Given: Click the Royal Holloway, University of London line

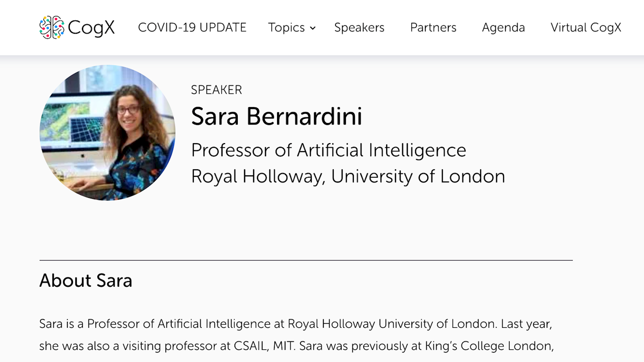Looking at the screenshot, I should [x=348, y=176].
